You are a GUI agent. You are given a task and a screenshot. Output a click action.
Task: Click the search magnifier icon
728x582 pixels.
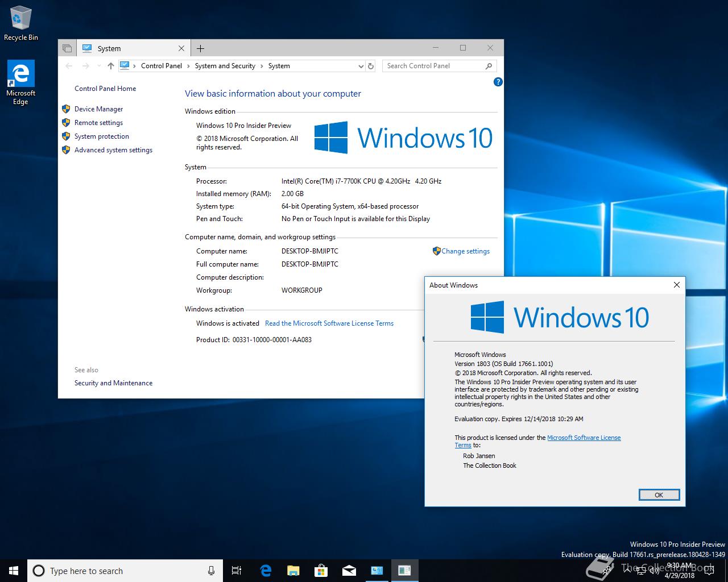click(489, 66)
